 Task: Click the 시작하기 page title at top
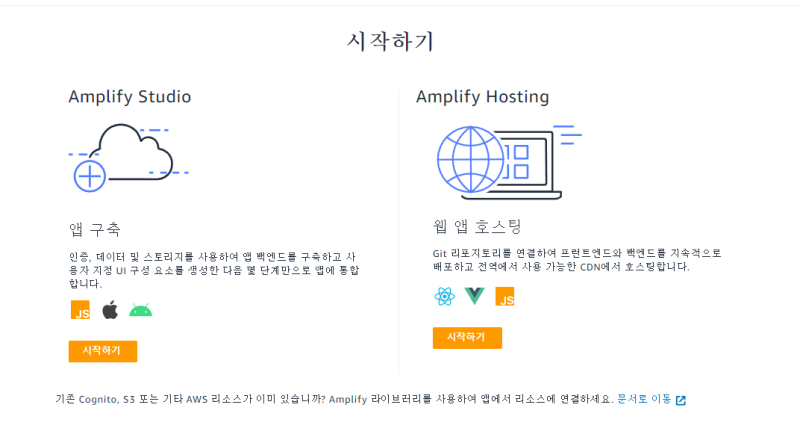[390, 42]
